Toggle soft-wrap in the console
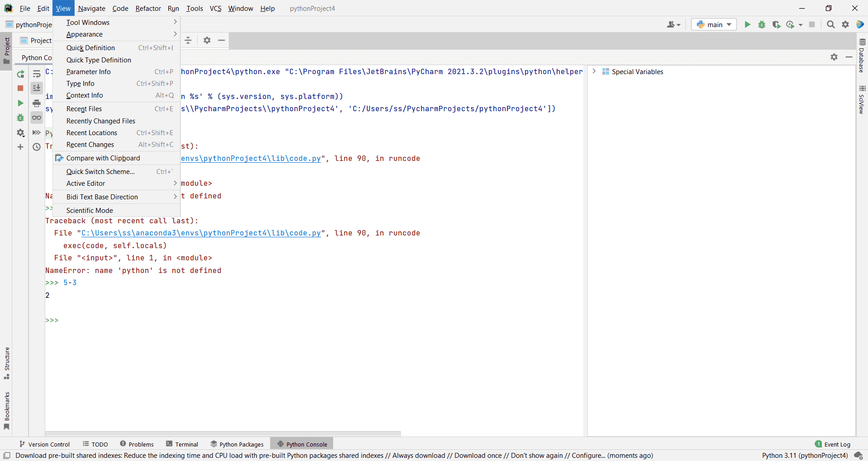 point(37,74)
